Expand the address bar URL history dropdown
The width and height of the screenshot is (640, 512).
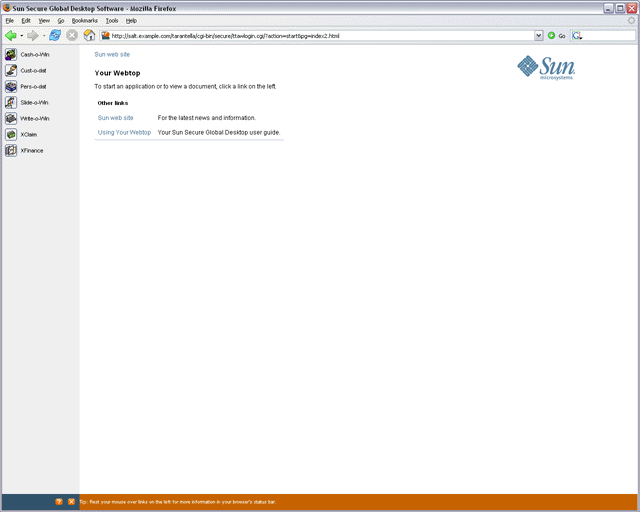click(539, 36)
